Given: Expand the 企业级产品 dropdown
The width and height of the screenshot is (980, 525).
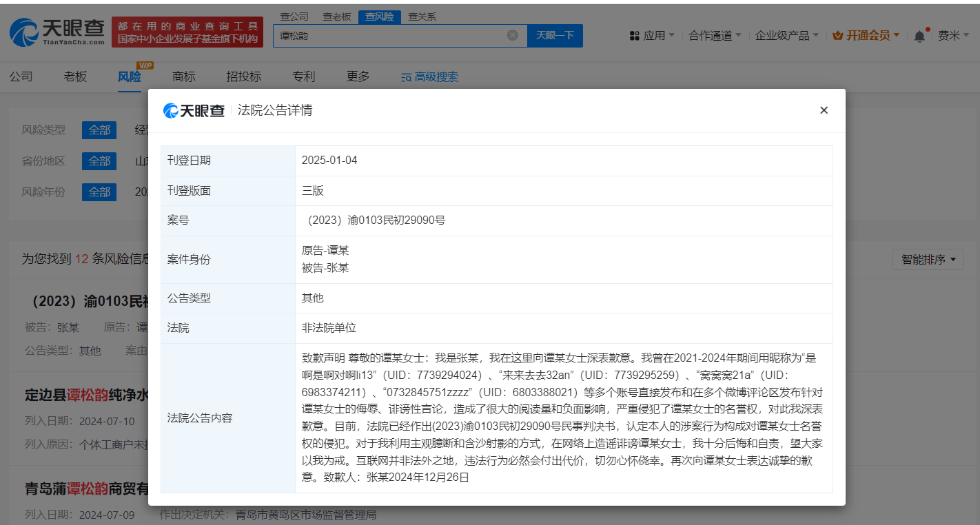Looking at the screenshot, I should (787, 36).
